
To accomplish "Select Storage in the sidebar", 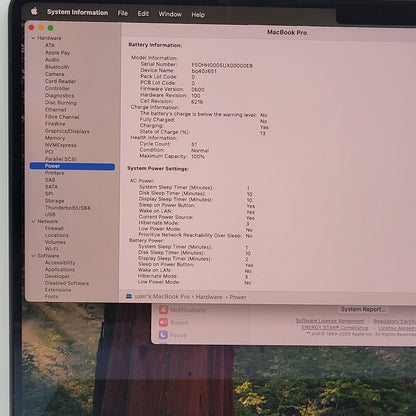I will click(x=54, y=201).
